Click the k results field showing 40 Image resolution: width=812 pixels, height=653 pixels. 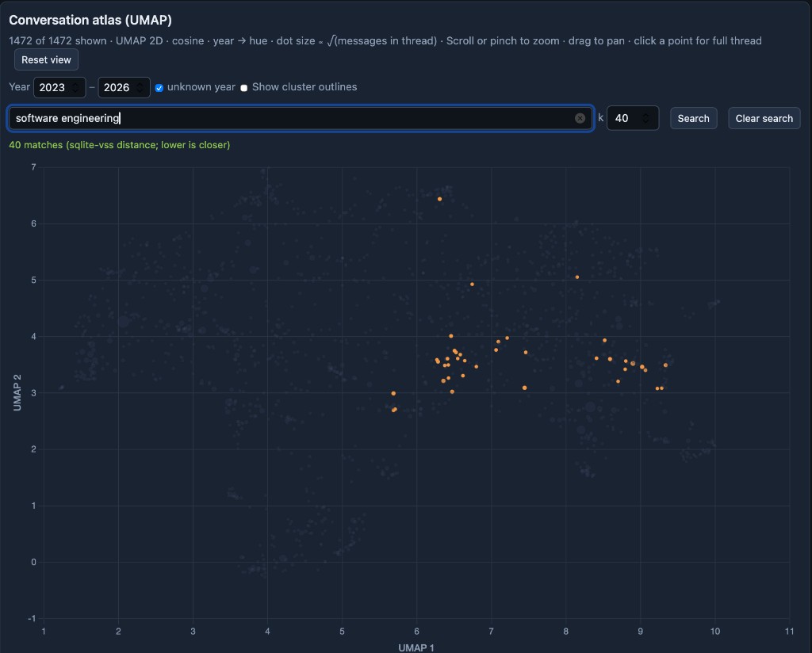pyautogui.click(x=623, y=118)
